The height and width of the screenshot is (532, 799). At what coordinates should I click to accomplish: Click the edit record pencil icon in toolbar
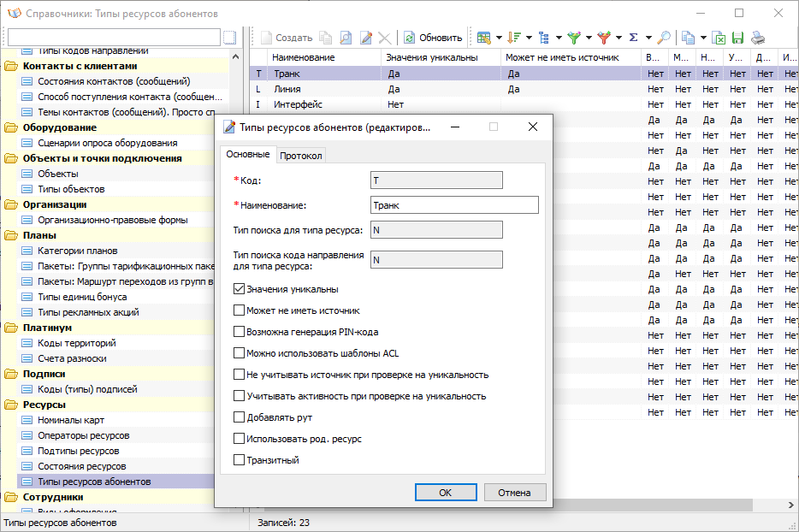coord(366,38)
